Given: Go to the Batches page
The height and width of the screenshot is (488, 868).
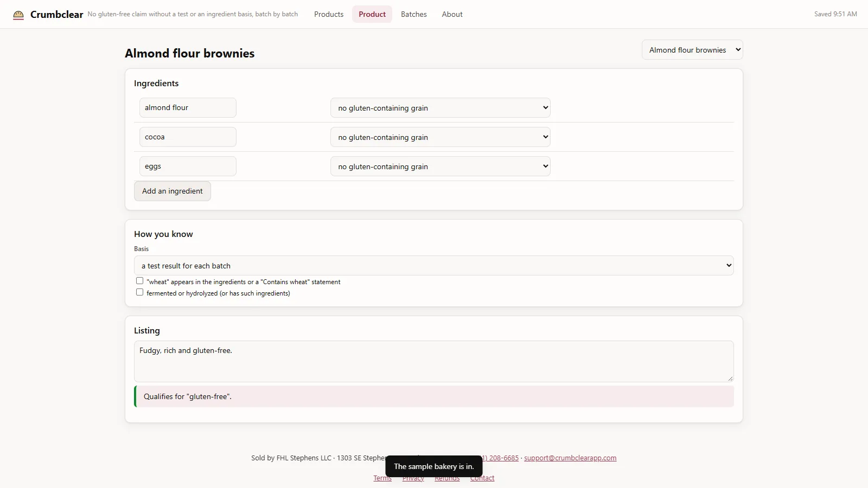Looking at the screenshot, I should [x=414, y=14].
